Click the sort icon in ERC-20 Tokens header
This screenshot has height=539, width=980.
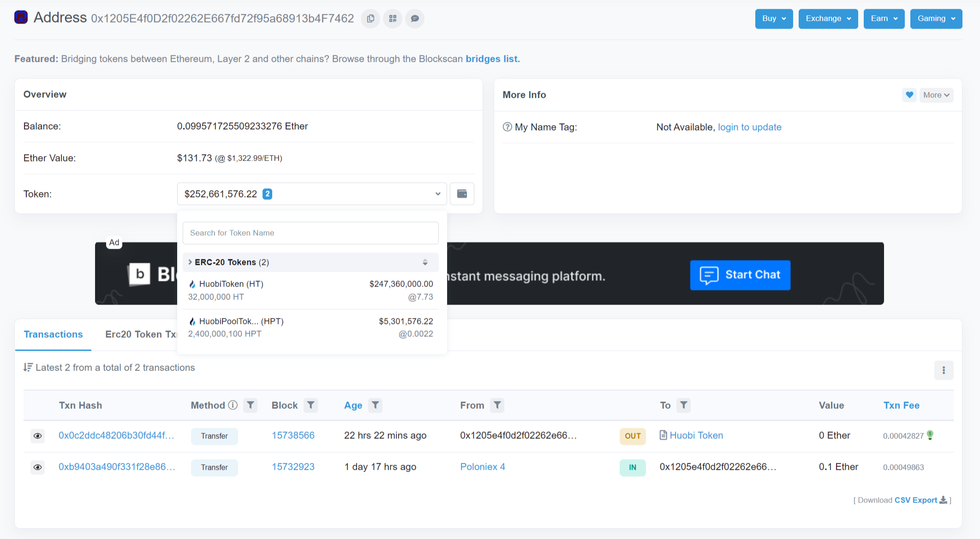425,262
